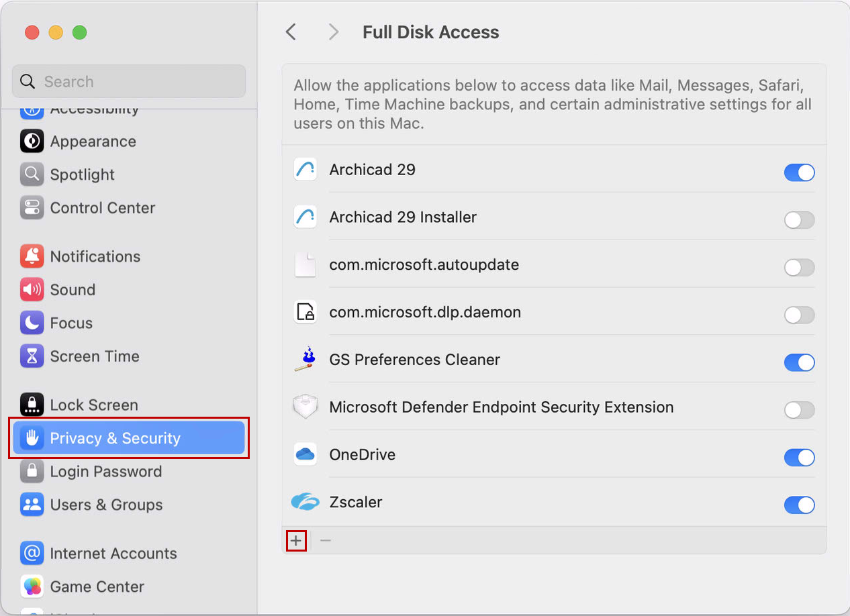Click the forward navigation chevron
850x616 pixels.
334,32
